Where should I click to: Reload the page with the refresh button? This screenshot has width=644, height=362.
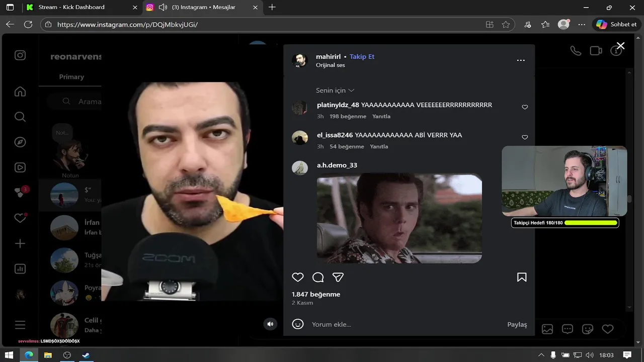pyautogui.click(x=28, y=24)
